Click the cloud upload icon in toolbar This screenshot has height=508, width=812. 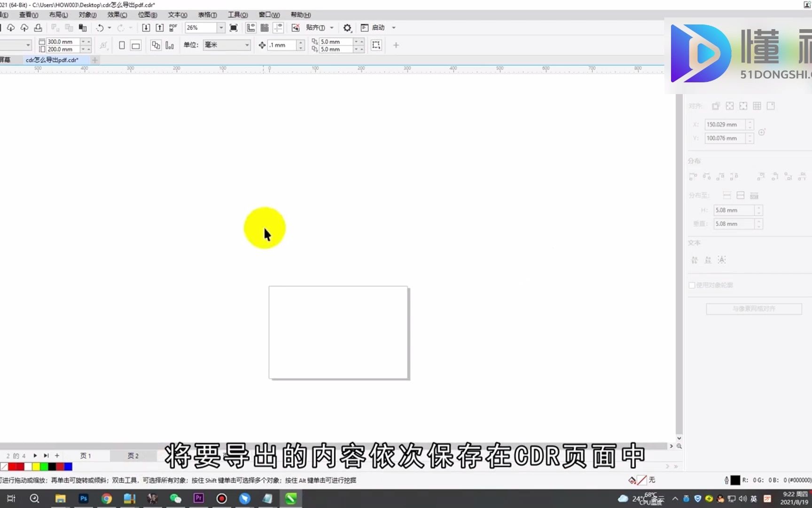tap(24, 28)
